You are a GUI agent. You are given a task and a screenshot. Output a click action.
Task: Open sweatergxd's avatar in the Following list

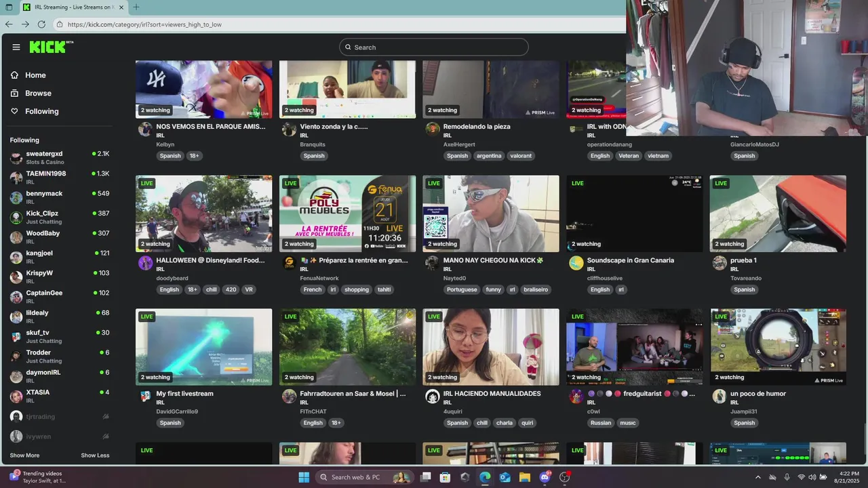click(x=16, y=158)
